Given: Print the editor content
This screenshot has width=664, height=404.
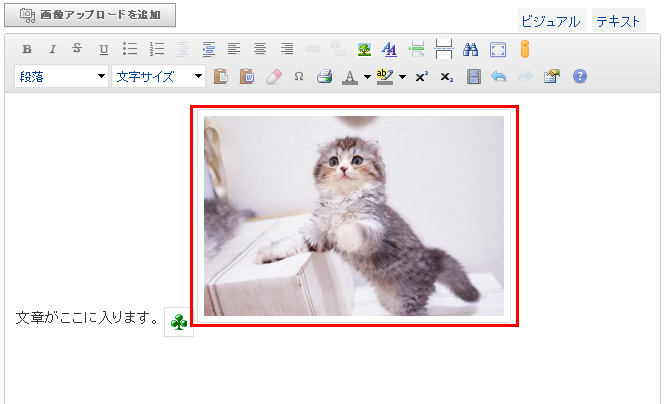Looking at the screenshot, I should (325, 77).
